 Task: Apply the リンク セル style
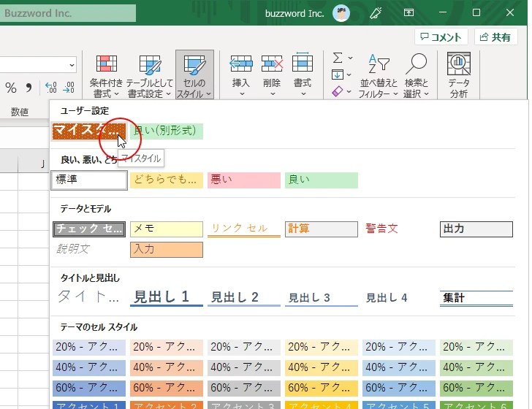(244, 229)
